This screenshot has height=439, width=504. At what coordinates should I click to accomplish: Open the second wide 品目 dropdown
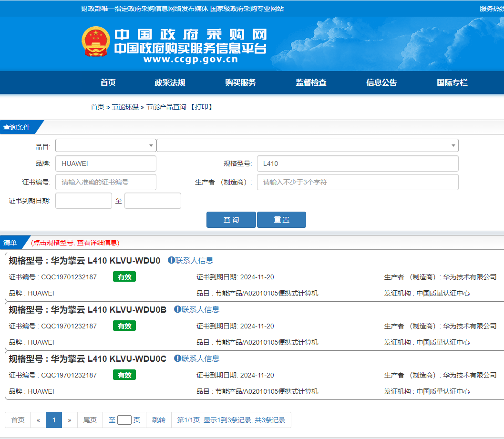click(307, 145)
